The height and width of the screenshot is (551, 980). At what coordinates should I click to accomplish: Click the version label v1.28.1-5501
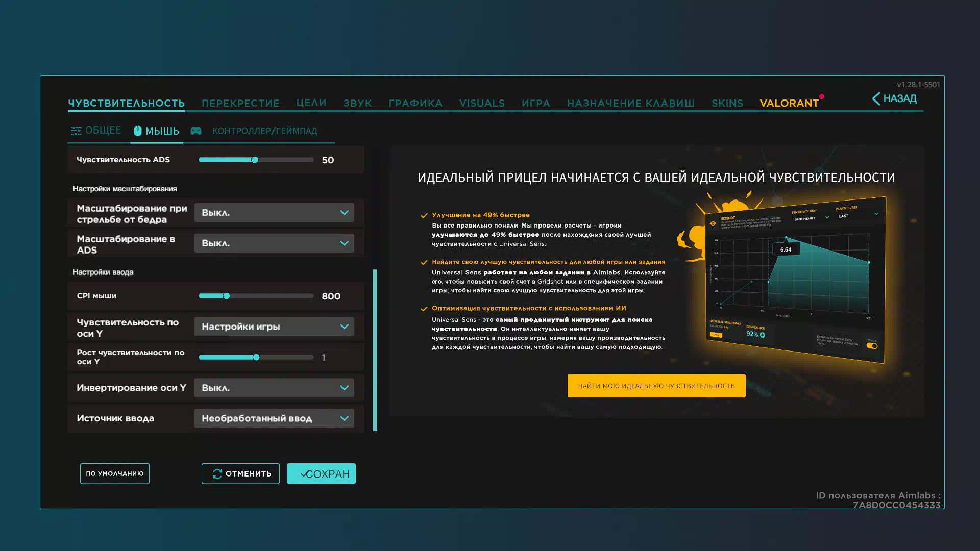point(918,85)
